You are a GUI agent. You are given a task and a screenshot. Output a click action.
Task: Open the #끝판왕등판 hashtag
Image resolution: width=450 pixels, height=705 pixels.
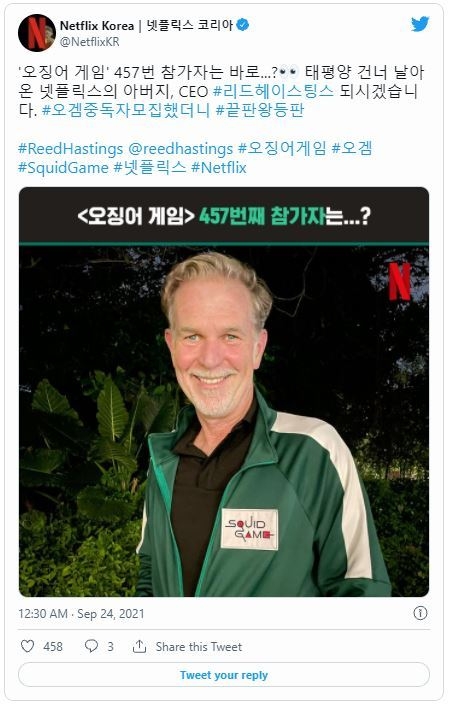pos(260,110)
